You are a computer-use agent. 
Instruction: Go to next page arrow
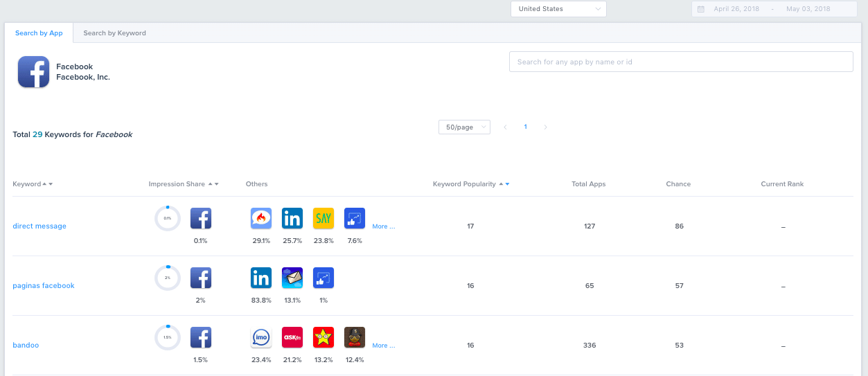pos(546,127)
